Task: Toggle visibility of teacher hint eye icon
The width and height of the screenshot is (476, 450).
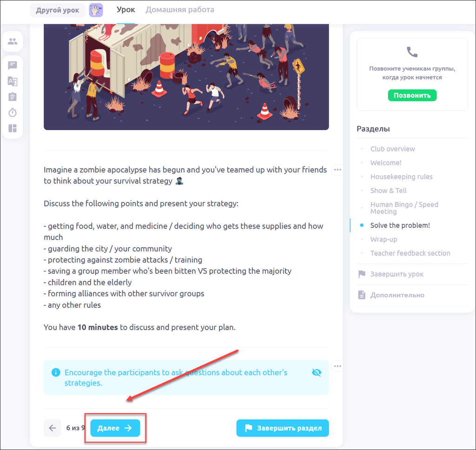Action: [x=316, y=372]
